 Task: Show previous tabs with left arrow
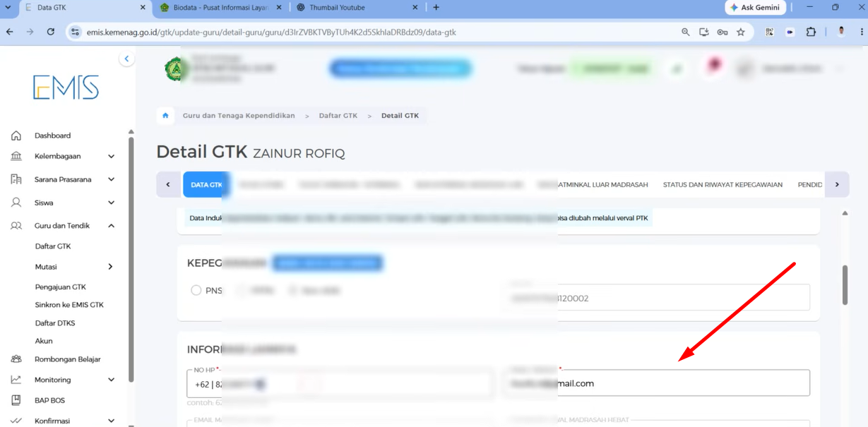pyautogui.click(x=168, y=184)
